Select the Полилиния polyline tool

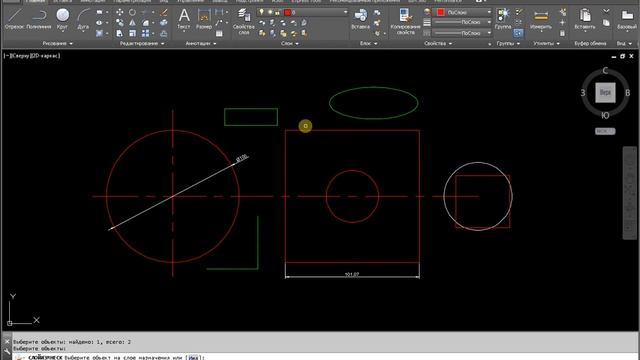click(39, 19)
